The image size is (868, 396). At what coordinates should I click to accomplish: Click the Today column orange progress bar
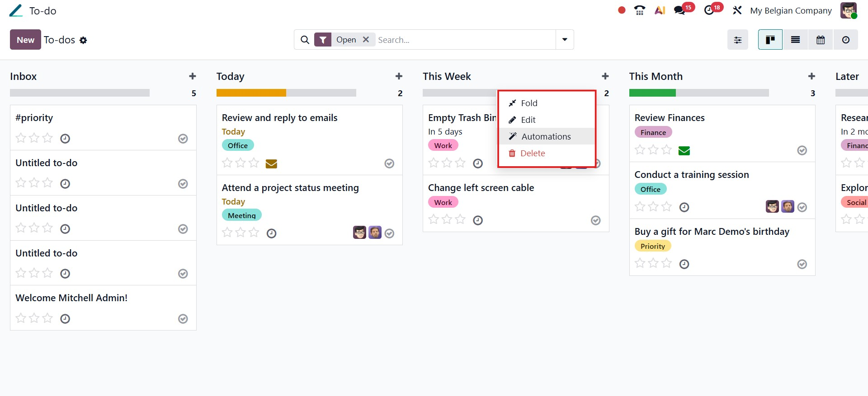pyautogui.click(x=251, y=93)
